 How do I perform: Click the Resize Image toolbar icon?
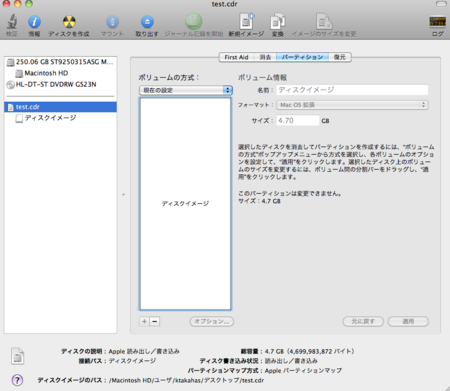(324, 21)
